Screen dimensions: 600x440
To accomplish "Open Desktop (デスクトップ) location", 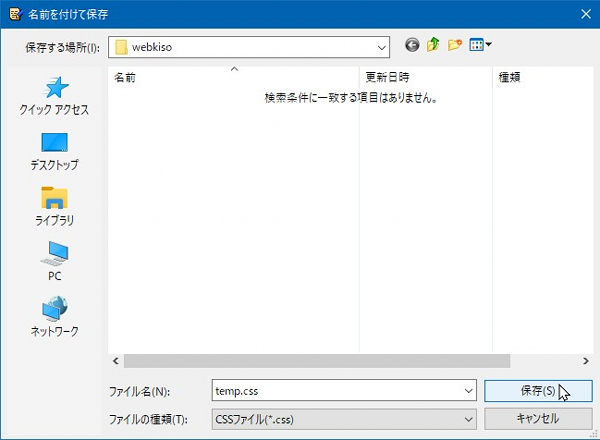I will pos(54,151).
